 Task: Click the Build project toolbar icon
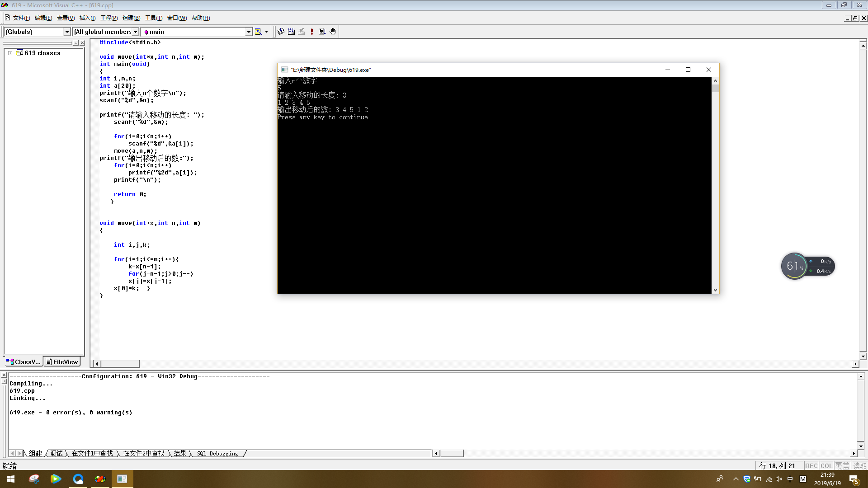[291, 32]
